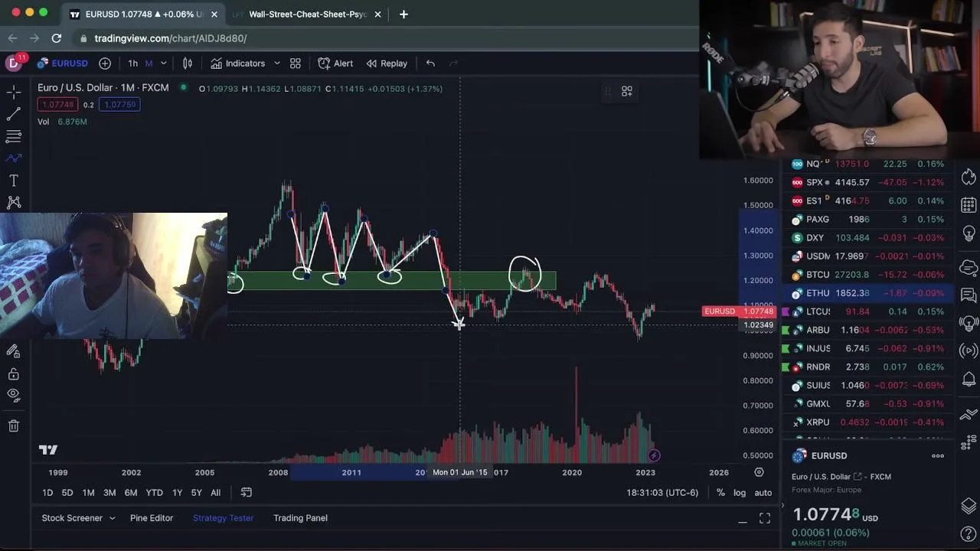The height and width of the screenshot is (551, 980).
Task: Select the text annotation tool
Action: pos(14,181)
